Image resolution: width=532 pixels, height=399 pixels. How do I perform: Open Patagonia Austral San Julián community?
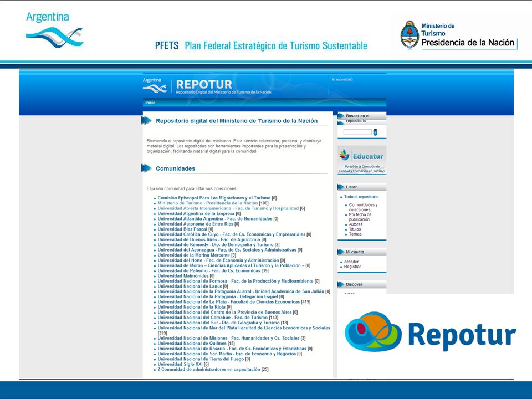pyautogui.click(x=241, y=291)
